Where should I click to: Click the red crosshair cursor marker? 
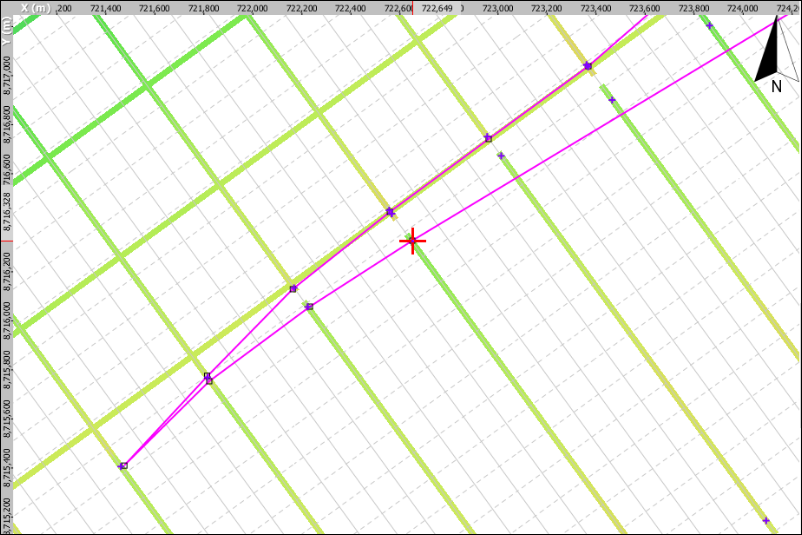coord(412,241)
